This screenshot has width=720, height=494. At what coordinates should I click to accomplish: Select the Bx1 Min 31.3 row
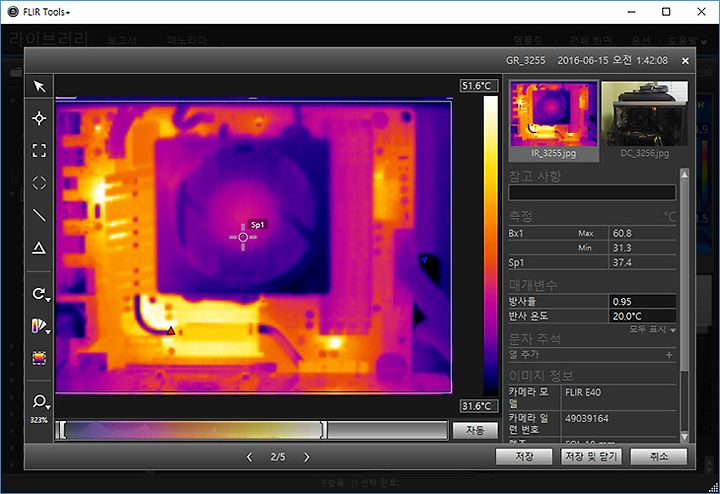[x=592, y=248]
